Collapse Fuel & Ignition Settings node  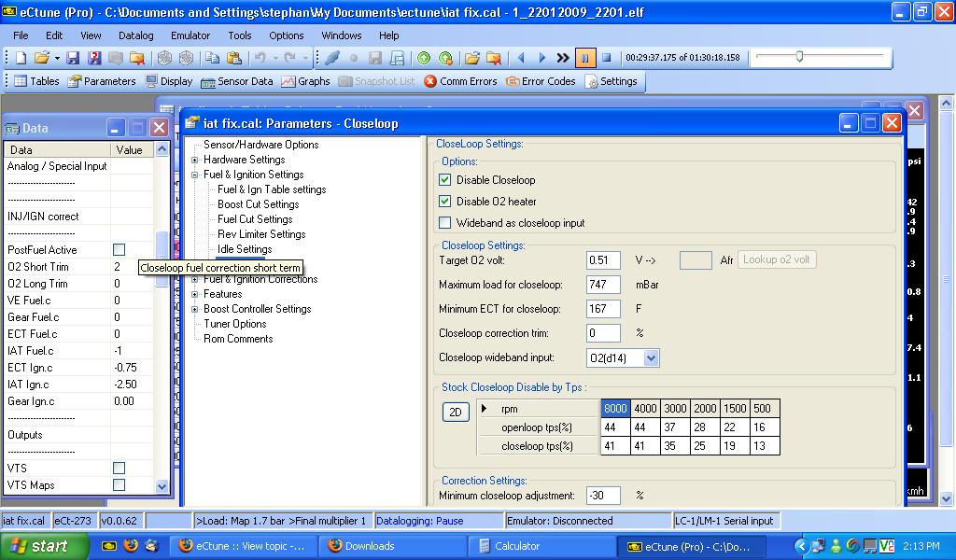[x=194, y=175]
